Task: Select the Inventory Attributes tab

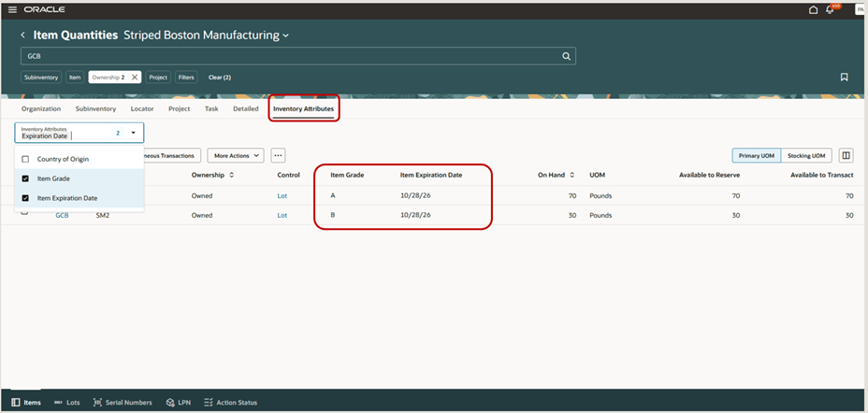Action: point(303,109)
